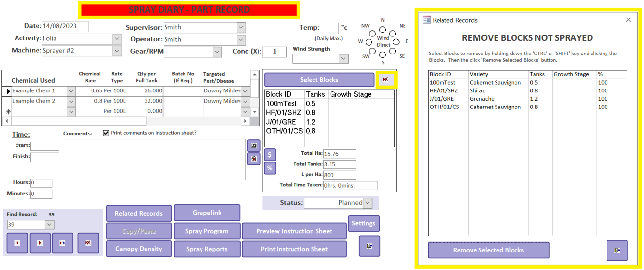Select East wind direction
Screen dimensions: 644x270
[x=396, y=42]
